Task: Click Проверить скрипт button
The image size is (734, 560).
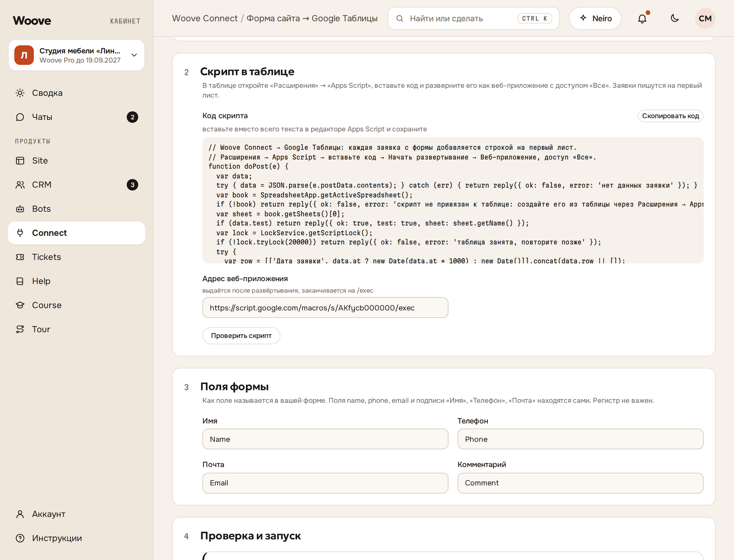Action: 241,336
